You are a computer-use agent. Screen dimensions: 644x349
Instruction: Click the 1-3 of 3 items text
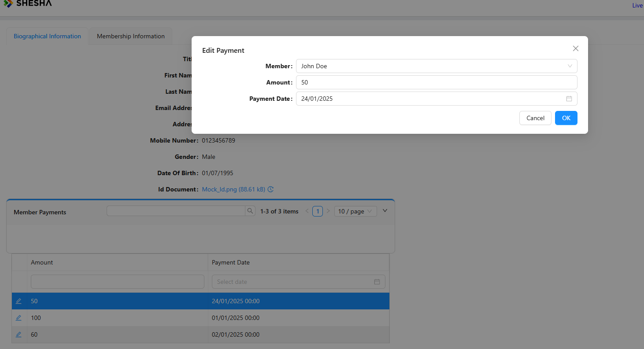[279, 211]
